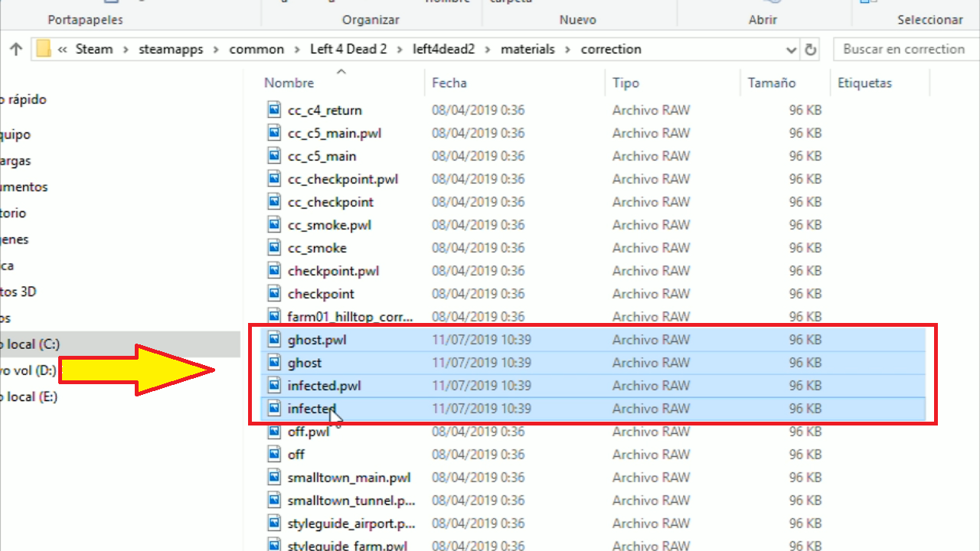Click the folder icon in the address bar
Image resolution: width=980 pixels, height=551 pixels.
coord(43,49)
